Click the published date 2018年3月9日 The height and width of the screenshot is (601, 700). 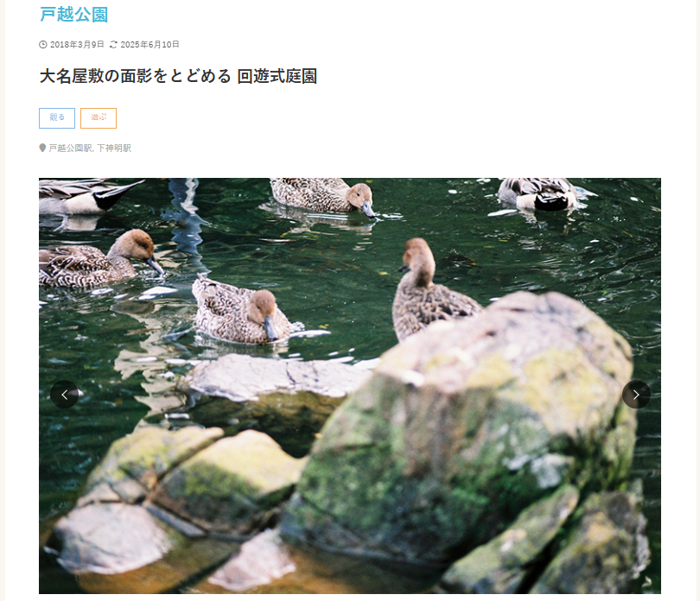(77, 44)
